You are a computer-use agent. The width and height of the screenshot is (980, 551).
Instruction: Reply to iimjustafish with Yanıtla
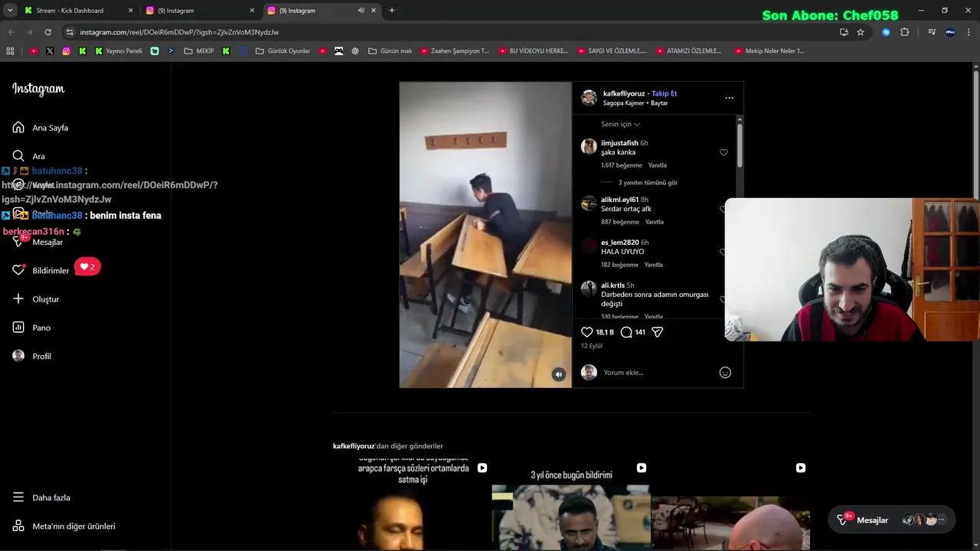(x=657, y=165)
